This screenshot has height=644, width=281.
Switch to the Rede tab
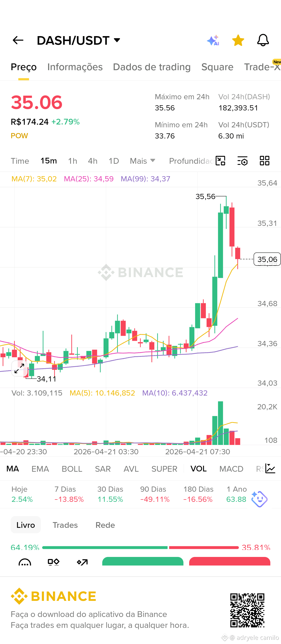point(105,525)
